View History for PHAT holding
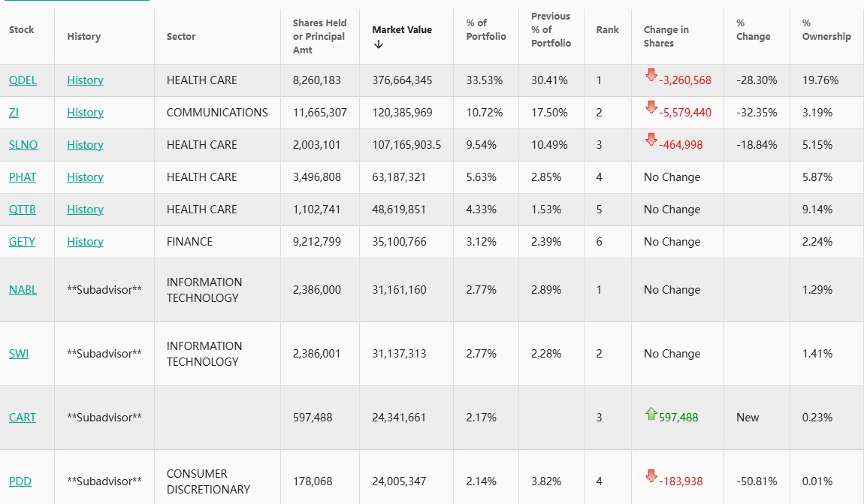Screen dimensions: 864x504 pyautogui.click(x=85, y=177)
